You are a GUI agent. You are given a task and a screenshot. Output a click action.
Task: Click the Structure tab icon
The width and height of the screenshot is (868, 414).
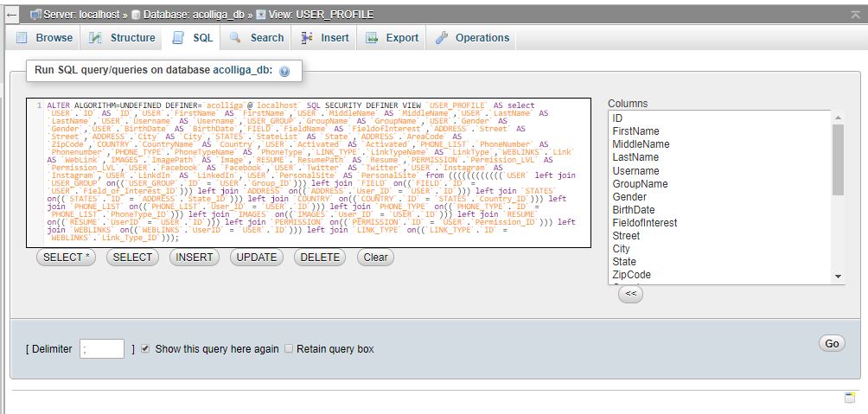(94, 38)
